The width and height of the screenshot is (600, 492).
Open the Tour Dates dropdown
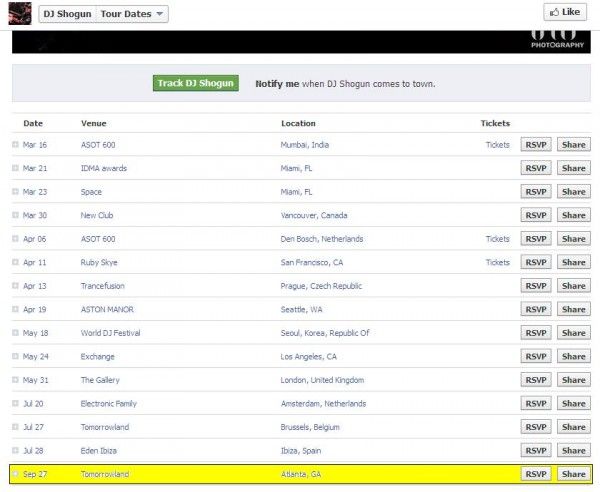[x=132, y=14]
